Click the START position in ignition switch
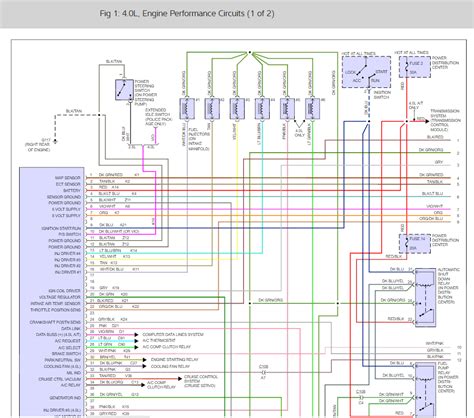 [381, 72]
